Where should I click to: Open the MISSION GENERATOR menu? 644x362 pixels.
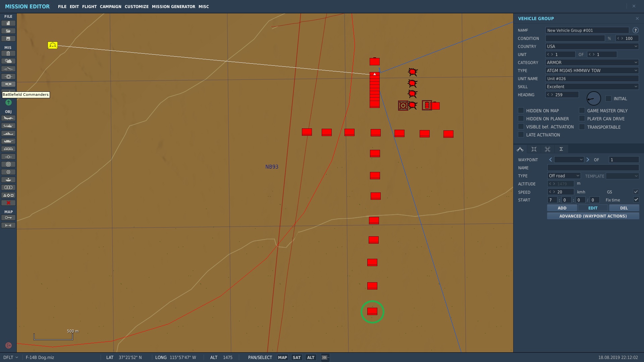point(173,6)
